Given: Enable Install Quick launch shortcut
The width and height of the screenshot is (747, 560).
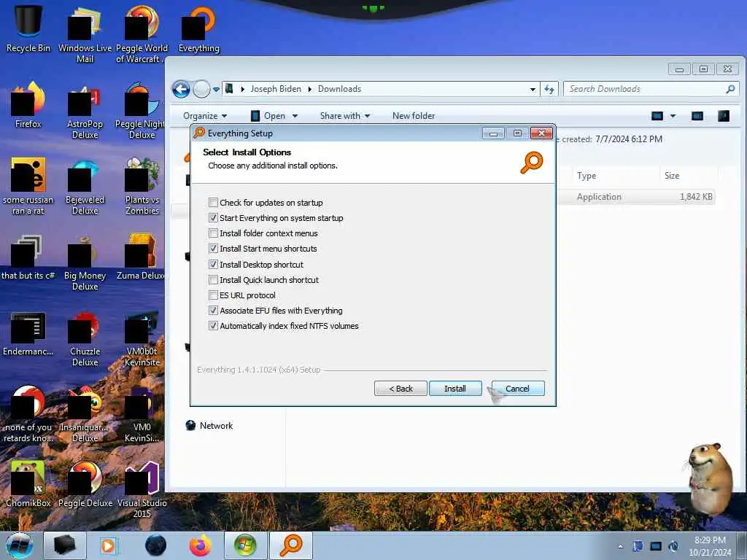Looking at the screenshot, I should coord(214,280).
